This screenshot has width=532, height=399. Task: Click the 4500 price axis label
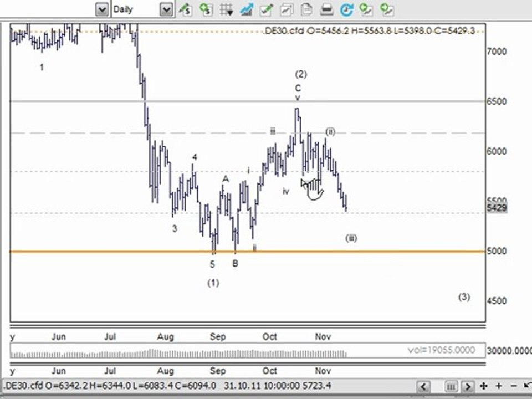pos(497,301)
